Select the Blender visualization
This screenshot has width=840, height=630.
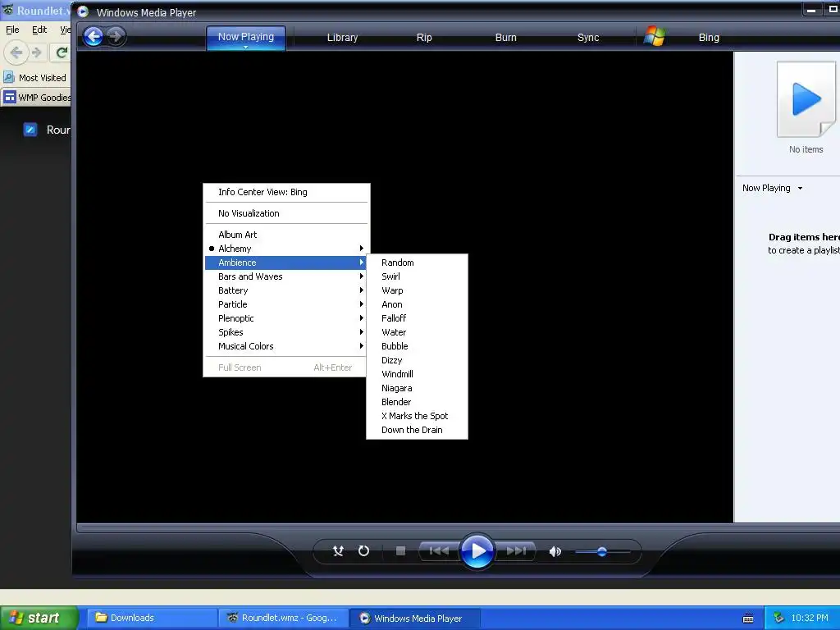tap(417, 402)
